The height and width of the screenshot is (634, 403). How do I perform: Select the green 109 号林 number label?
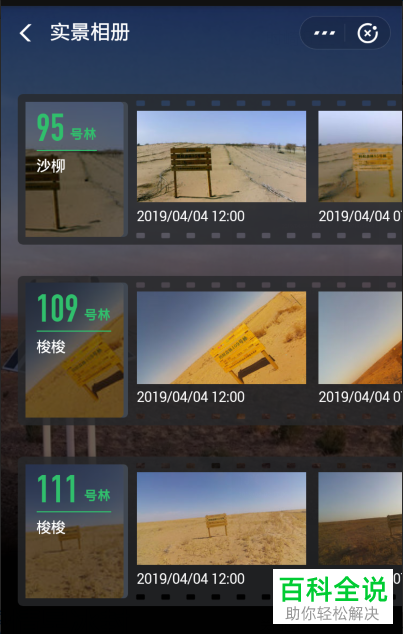[x=74, y=309]
